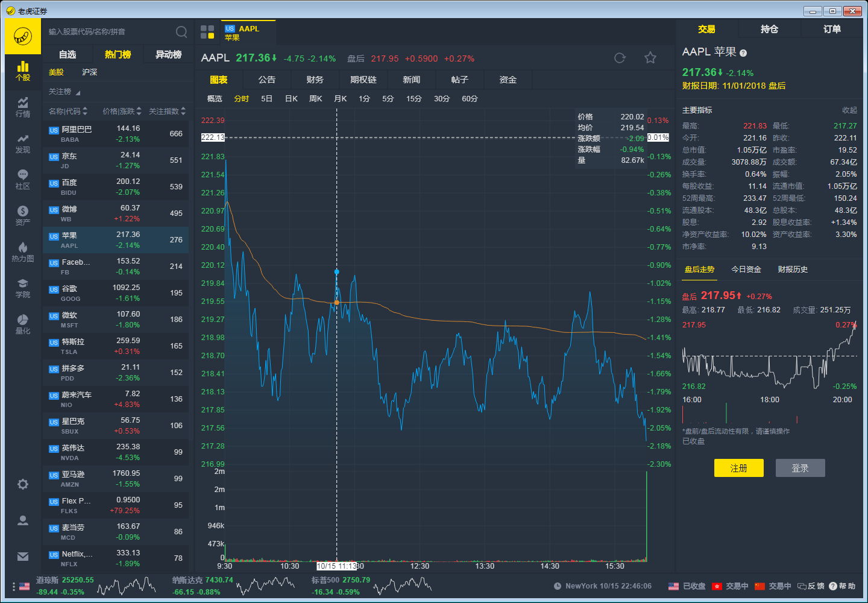
Task: Click the Tiger logo at top left
Action: click(x=23, y=36)
